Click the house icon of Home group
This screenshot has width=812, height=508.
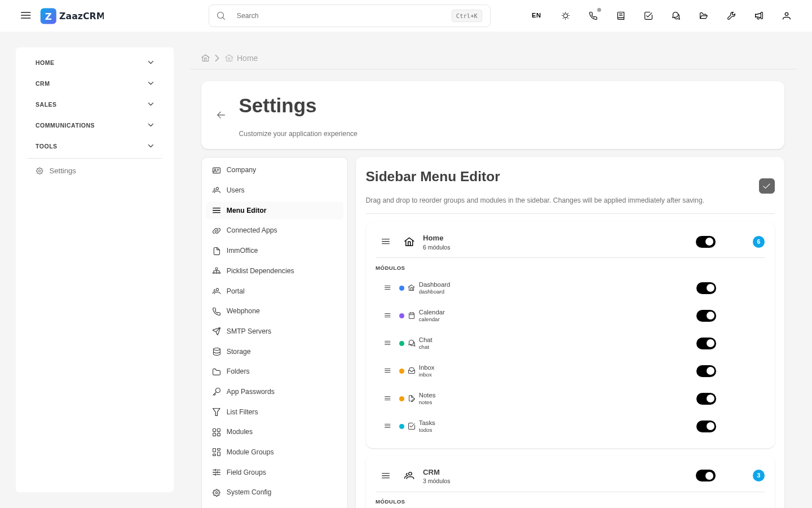click(x=409, y=242)
